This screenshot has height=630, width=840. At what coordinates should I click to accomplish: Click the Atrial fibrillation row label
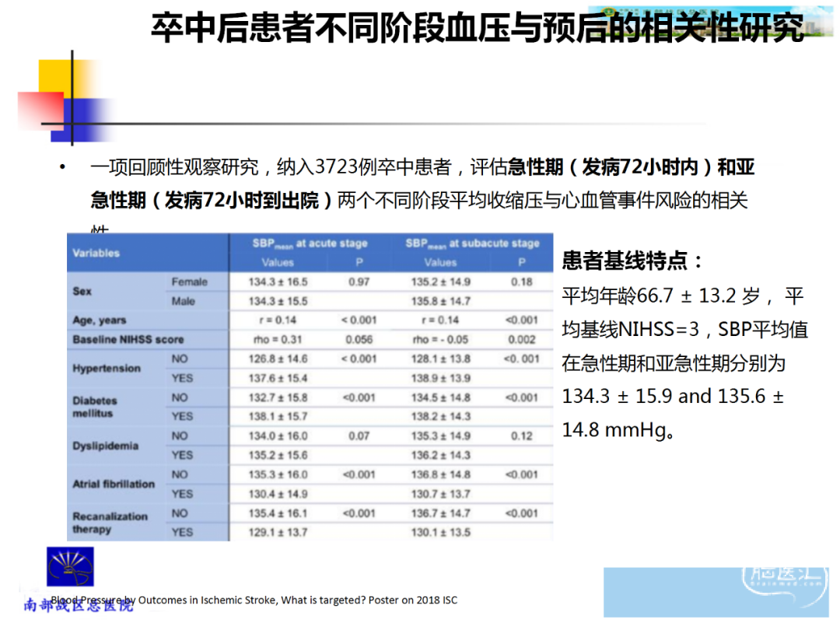[114, 484]
